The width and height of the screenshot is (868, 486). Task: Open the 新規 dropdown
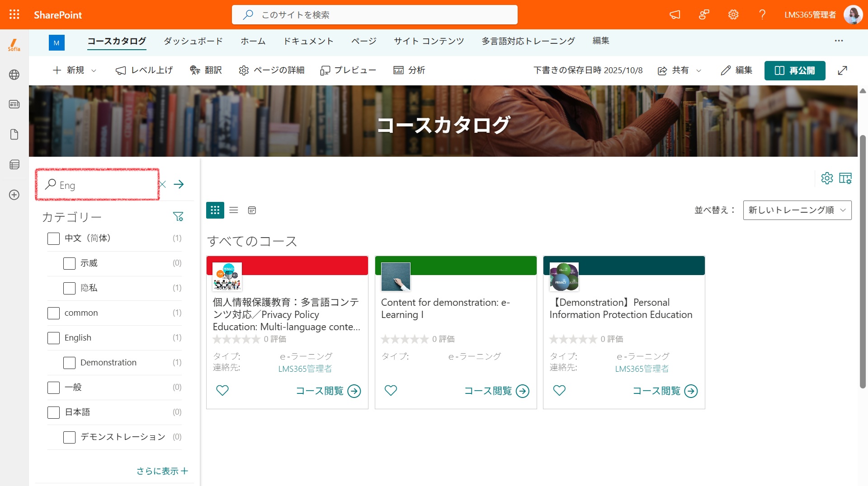click(x=75, y=70)
